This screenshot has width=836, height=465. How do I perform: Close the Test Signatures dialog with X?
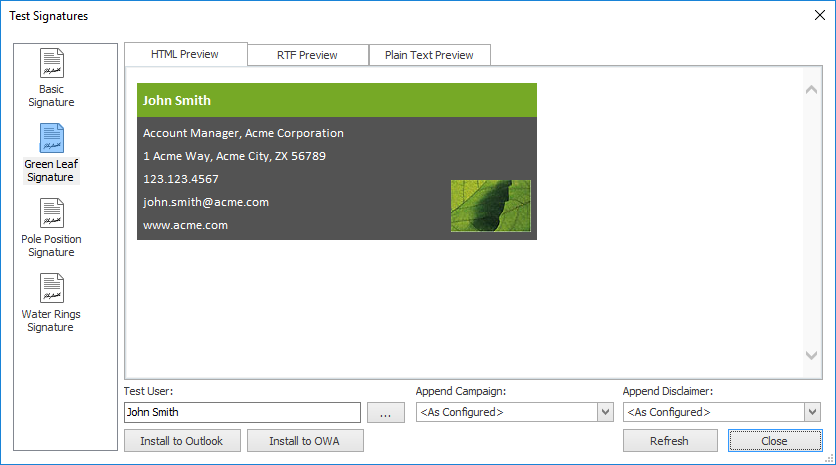820,15
